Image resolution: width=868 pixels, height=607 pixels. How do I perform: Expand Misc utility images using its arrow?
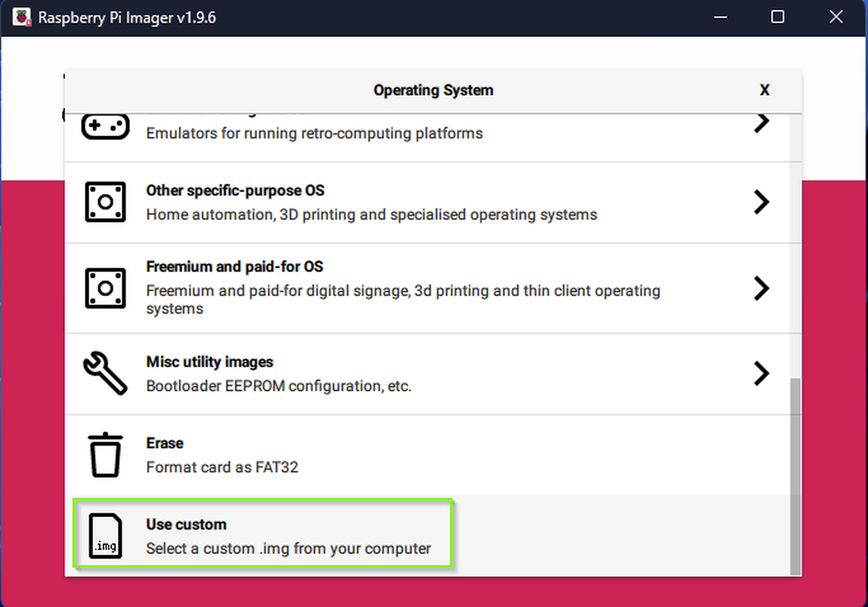[x=762, y=373]
